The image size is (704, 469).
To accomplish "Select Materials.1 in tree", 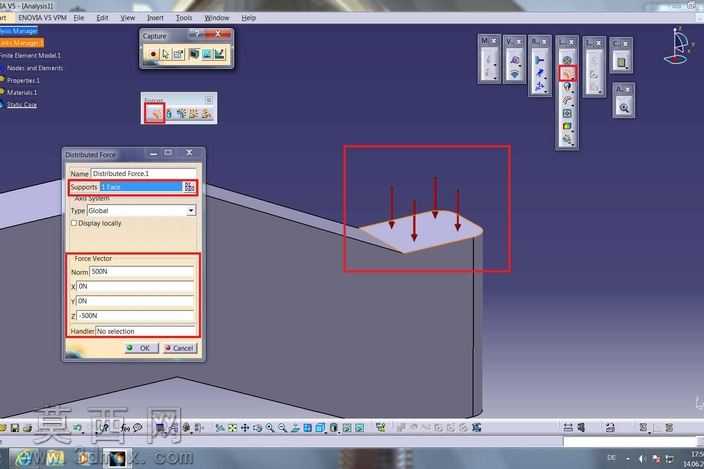I will (x=22, y=92).
